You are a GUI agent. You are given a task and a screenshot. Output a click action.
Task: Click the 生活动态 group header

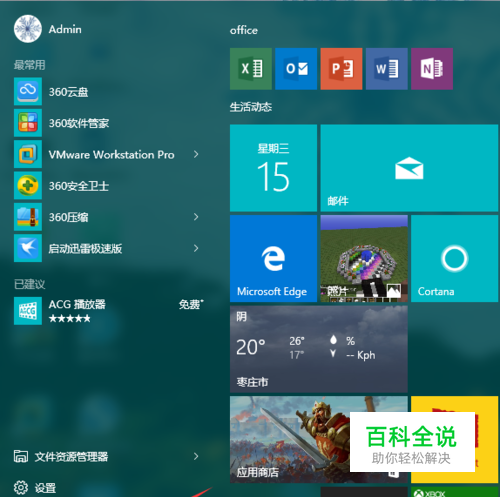[x=251, y=107]
